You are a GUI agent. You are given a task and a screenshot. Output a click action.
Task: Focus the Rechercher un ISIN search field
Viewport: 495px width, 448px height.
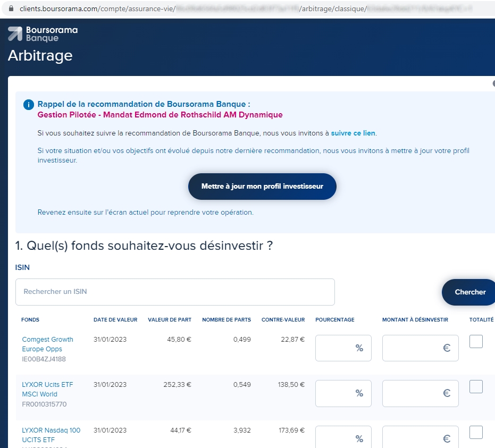(175, 292)
